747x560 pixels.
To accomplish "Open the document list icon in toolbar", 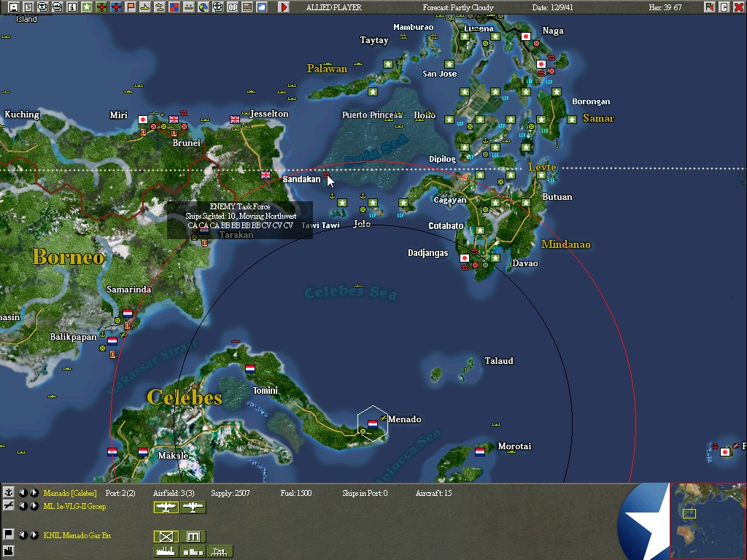I will (28, 7).
